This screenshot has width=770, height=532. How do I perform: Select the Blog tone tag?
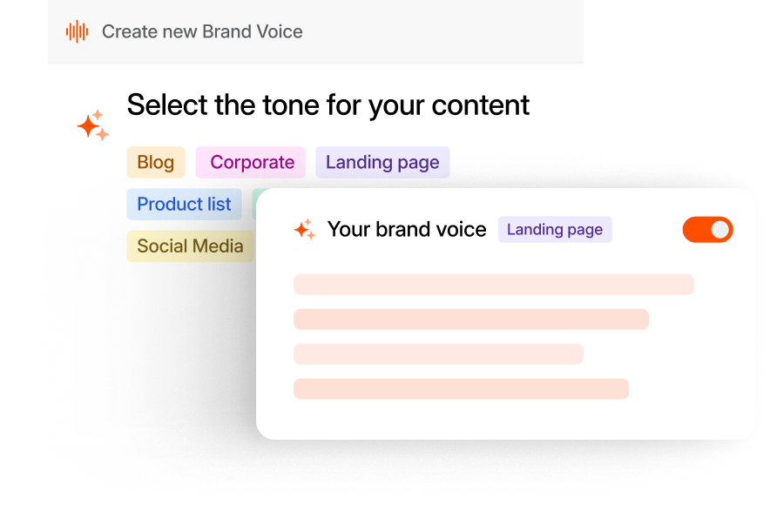156,162
